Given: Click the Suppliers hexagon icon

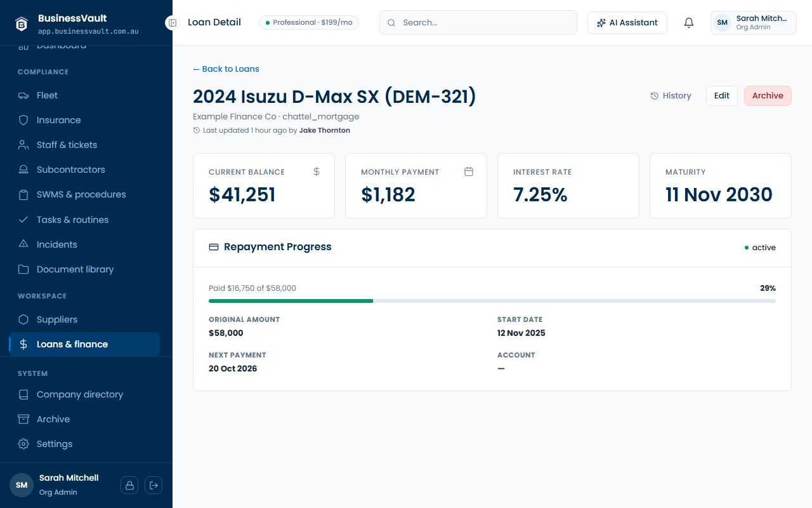Looking at the screenshot, I should (x=23, y=319).
